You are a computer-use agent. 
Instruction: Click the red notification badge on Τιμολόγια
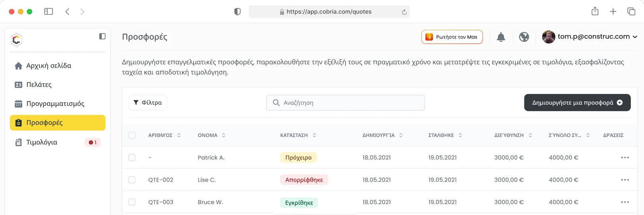tap(93, 142)
